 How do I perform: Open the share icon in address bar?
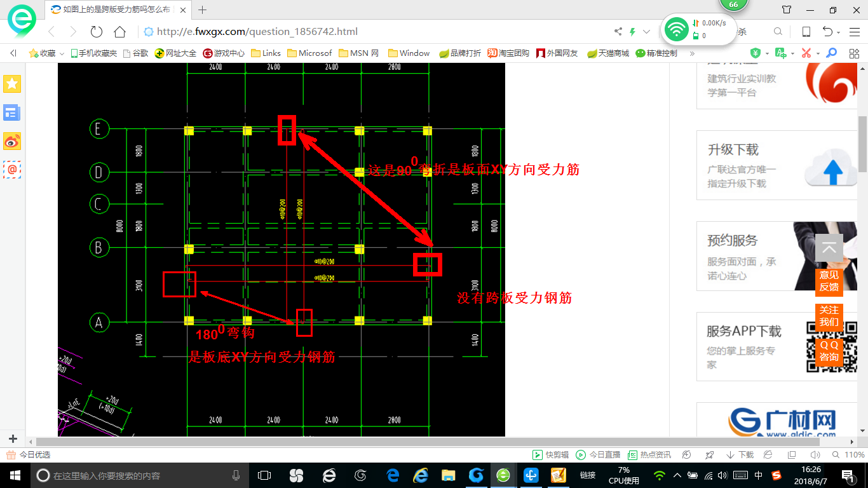click(x=618, y=32)
